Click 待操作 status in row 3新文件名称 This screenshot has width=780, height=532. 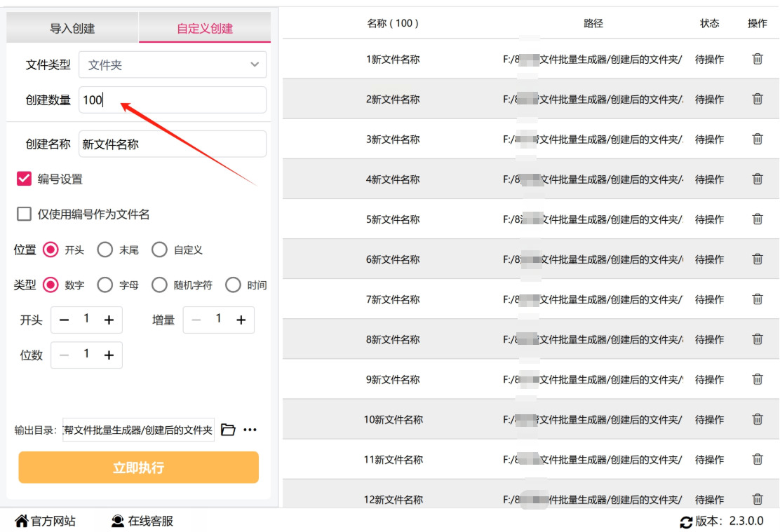click(x=709, y=139)
